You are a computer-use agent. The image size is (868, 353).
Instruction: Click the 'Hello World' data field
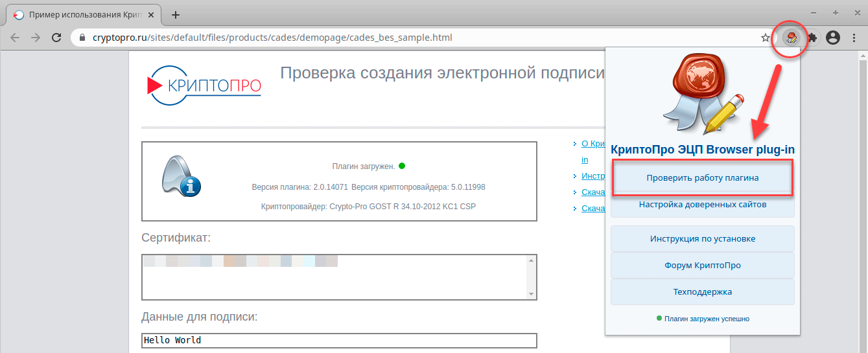339,340
